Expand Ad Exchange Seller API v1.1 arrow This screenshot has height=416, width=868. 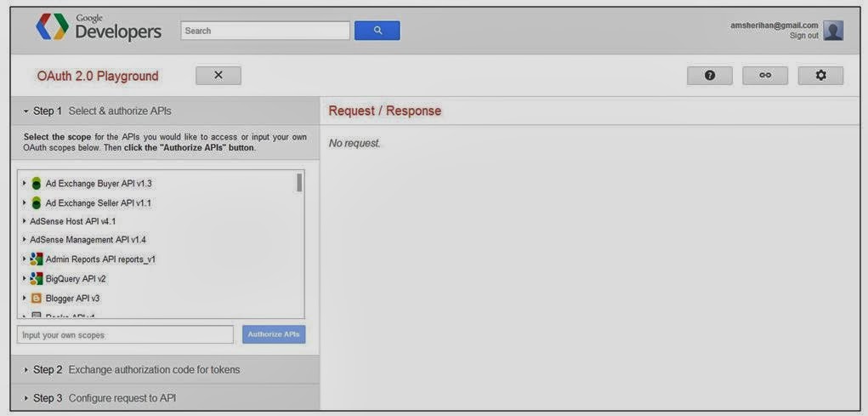coord(25,202)
